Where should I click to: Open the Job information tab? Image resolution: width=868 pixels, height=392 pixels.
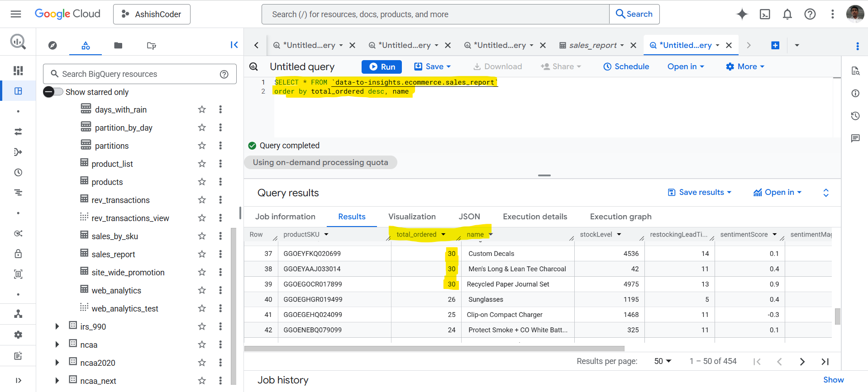coord(285,217)
